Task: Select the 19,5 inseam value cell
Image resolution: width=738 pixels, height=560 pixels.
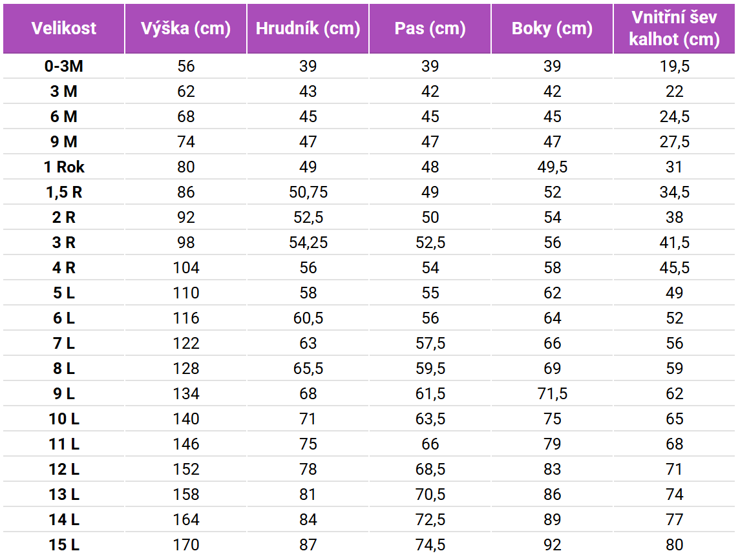Action: pos(674,66)
